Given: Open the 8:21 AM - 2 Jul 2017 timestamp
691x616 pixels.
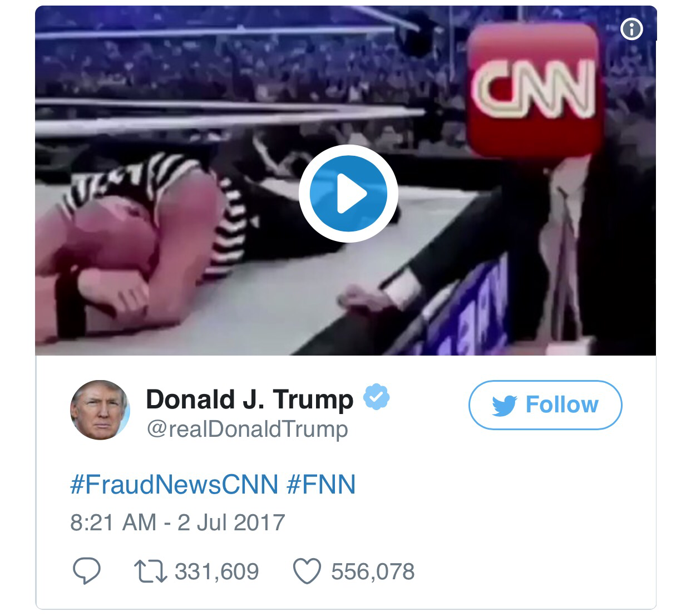Looking at the screenshot, I should tap(177, 523).
